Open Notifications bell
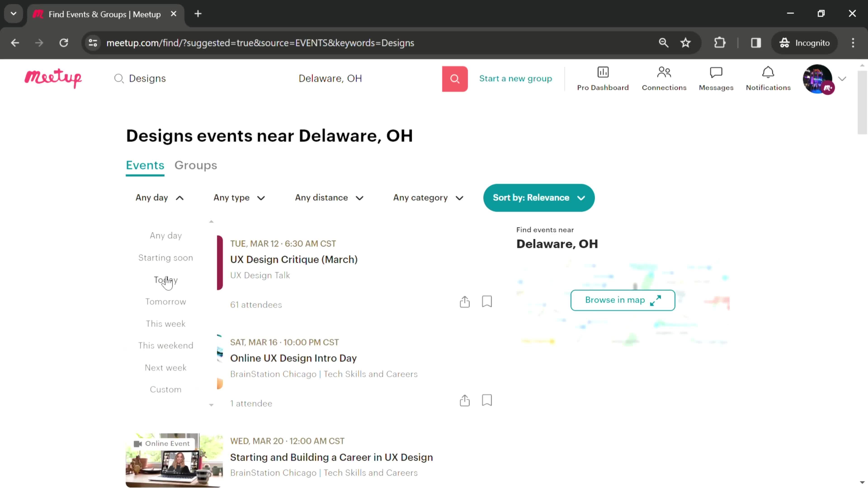 pyautogui.click(x=768, y=79)
